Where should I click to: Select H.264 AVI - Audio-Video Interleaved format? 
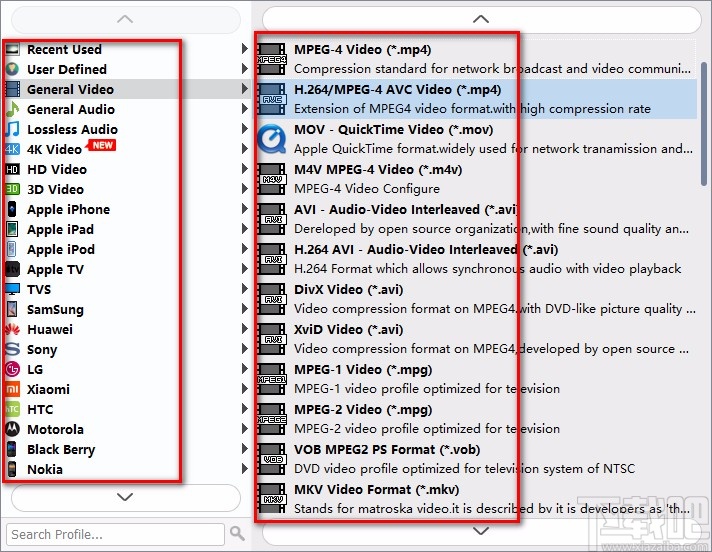point(476,259)
